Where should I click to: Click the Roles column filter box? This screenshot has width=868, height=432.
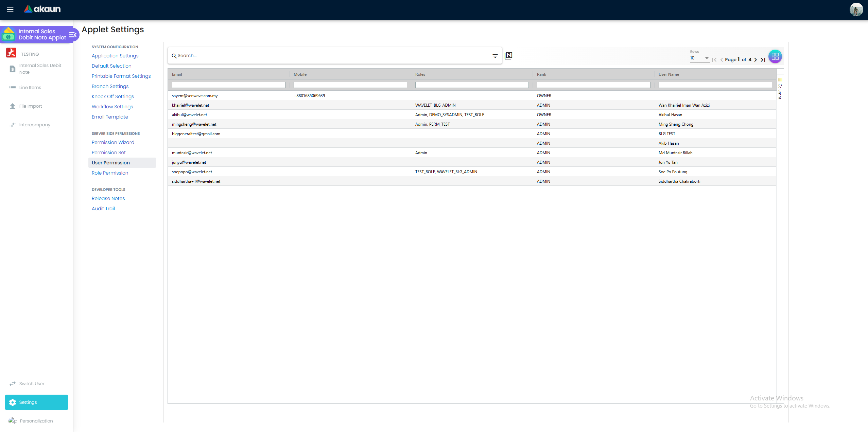point(472,85)
